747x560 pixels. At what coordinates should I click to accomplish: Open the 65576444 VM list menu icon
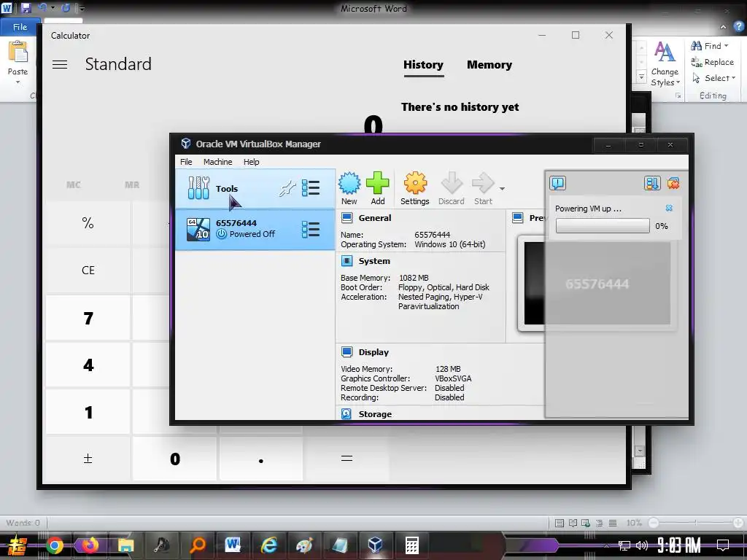click(x=311, y=230)
